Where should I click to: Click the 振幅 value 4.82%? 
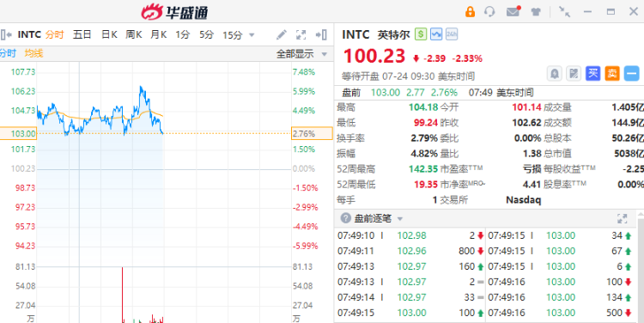pyautogui.click(x=424, y=154)
